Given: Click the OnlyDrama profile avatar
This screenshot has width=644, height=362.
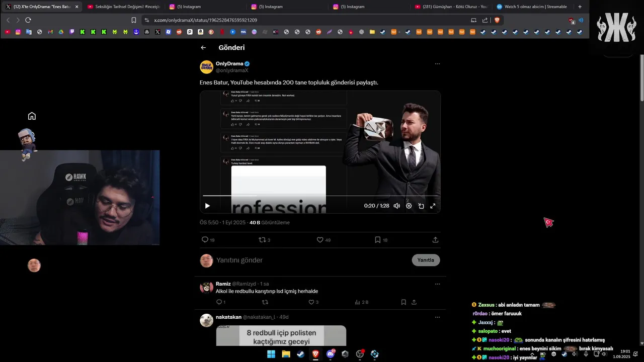Looking at the screenshot, I should coord(206,67).
